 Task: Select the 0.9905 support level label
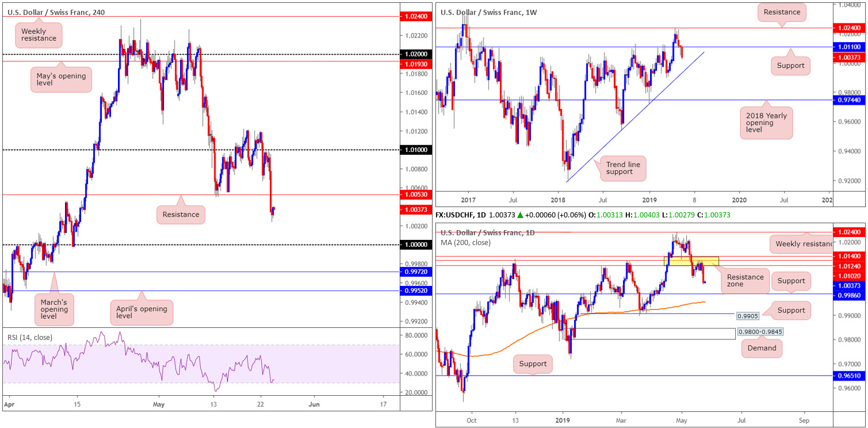coord(750,315)
